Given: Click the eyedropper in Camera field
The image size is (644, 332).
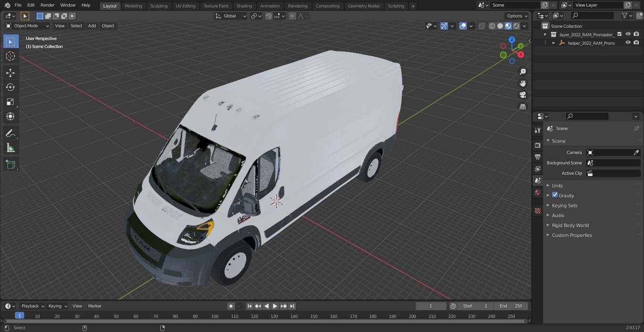Looking at the screenshot, I should click(x=636, y=153).
